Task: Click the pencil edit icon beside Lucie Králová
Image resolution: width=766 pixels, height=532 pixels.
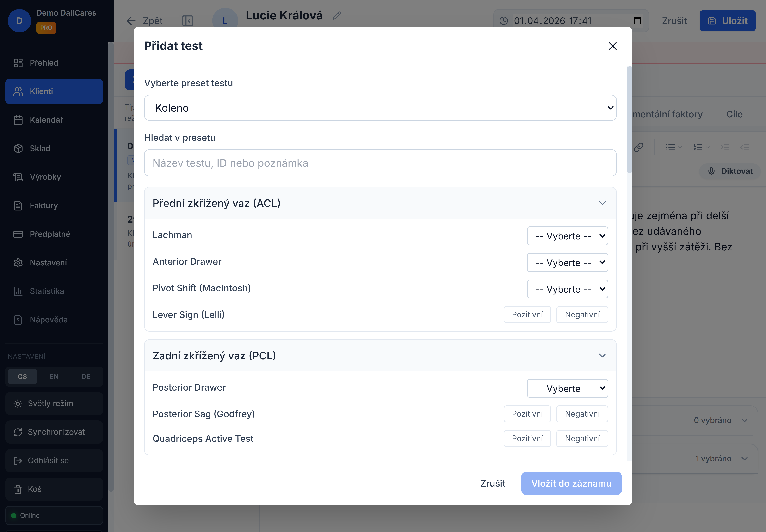Action: (x=337, y=16)
